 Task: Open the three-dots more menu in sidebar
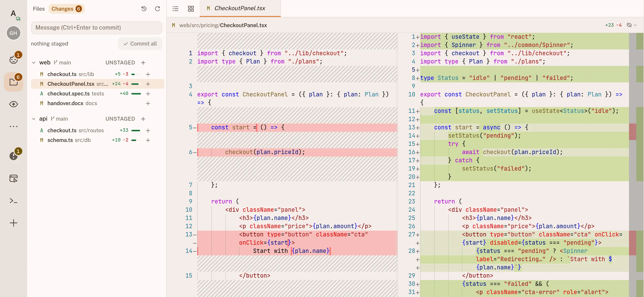point(14,126)
